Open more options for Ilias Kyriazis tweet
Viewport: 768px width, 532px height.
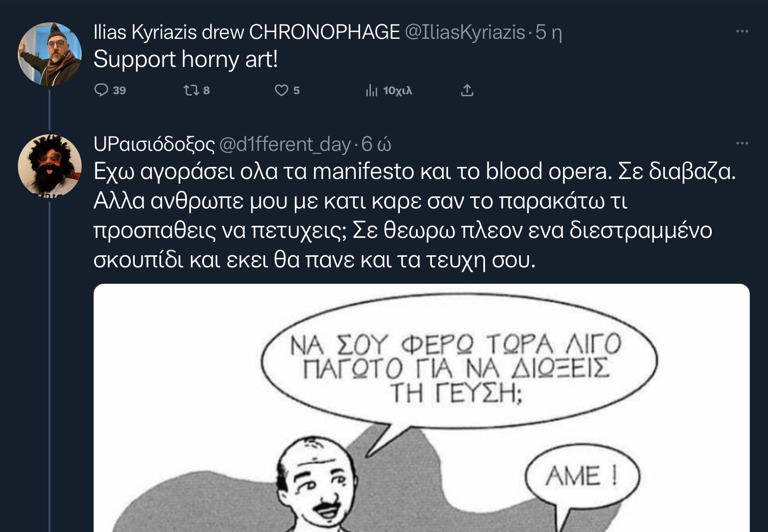[x=742, y=31]
